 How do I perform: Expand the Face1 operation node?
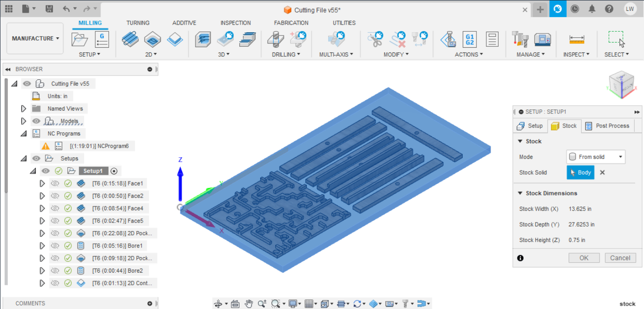coord(42,183)
